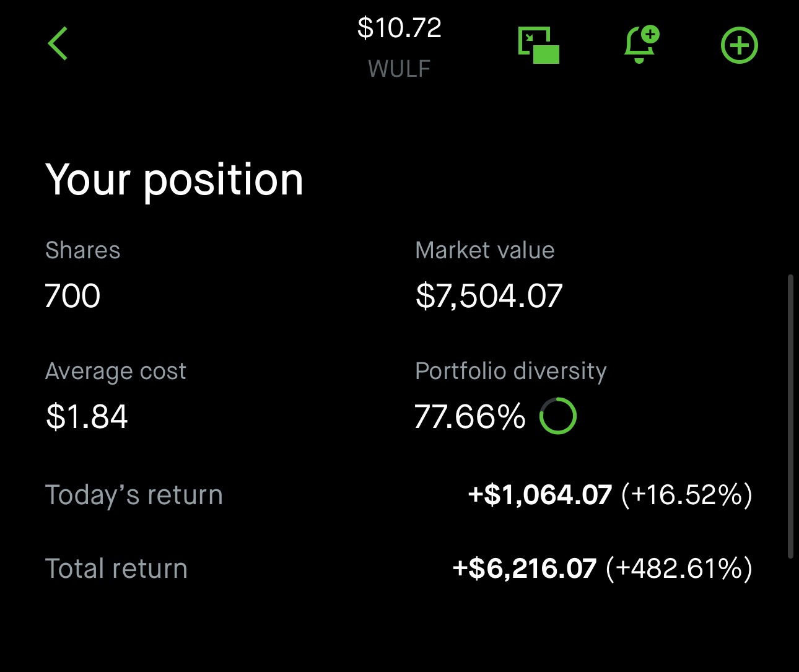Create a price alert with the bell icon

[x=640, y=45]
